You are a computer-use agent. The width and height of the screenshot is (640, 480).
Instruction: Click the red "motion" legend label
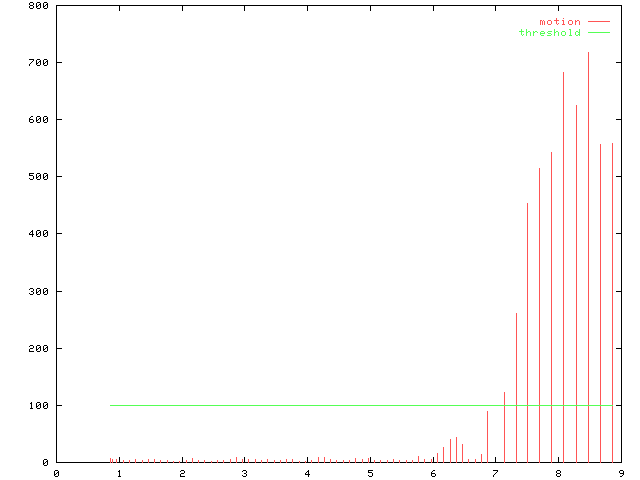click(559, 21)
